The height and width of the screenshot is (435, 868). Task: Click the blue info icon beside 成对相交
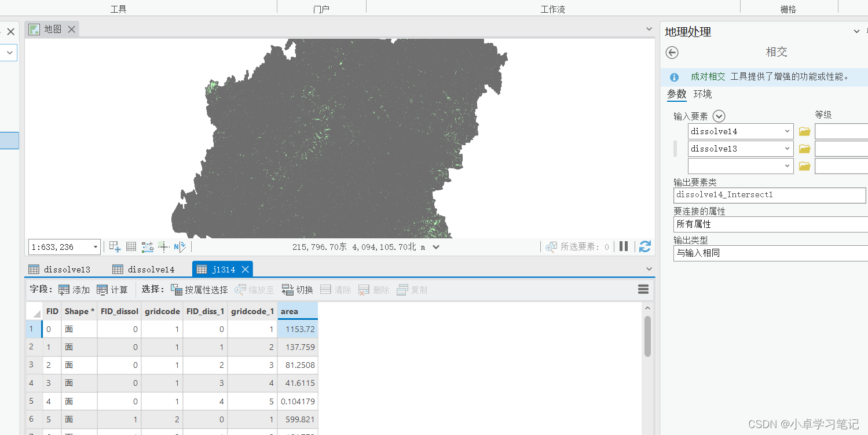(x=674, y=77)
